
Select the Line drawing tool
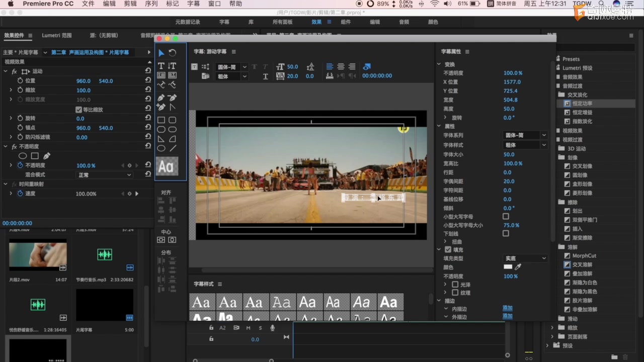click(173, 148)
